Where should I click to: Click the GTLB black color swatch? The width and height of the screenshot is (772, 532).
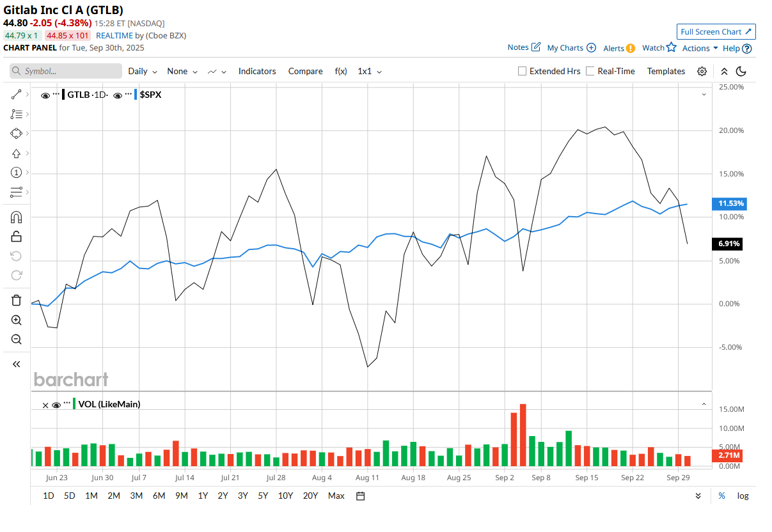[x=63, y=95]
